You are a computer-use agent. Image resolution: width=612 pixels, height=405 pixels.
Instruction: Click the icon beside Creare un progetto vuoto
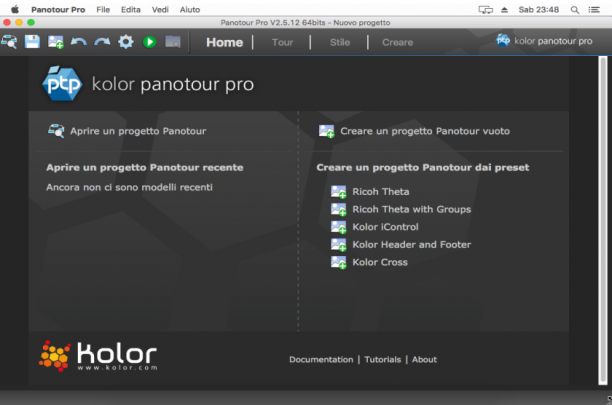(326, 131)
